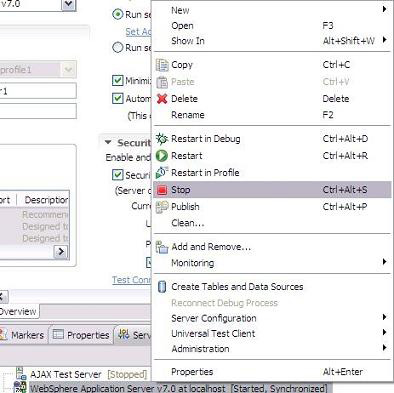Click the green Restart play icon
394x393 pixels.
162,156
